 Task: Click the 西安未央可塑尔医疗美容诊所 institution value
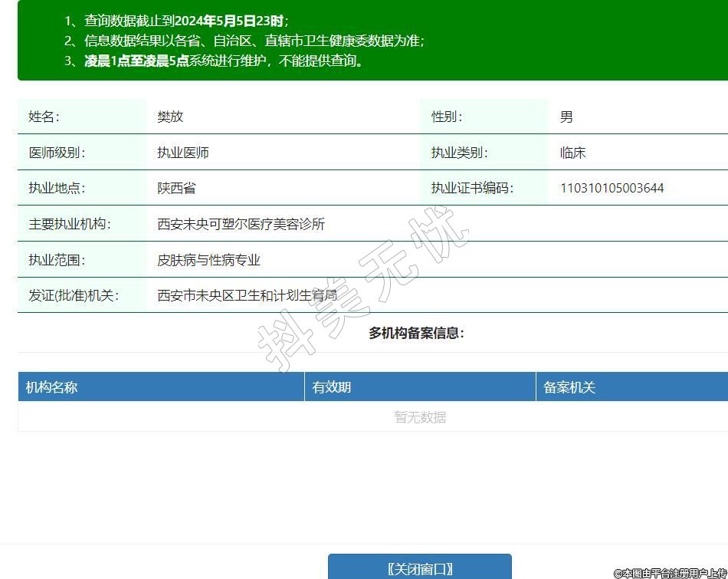(x=241, y=224)
